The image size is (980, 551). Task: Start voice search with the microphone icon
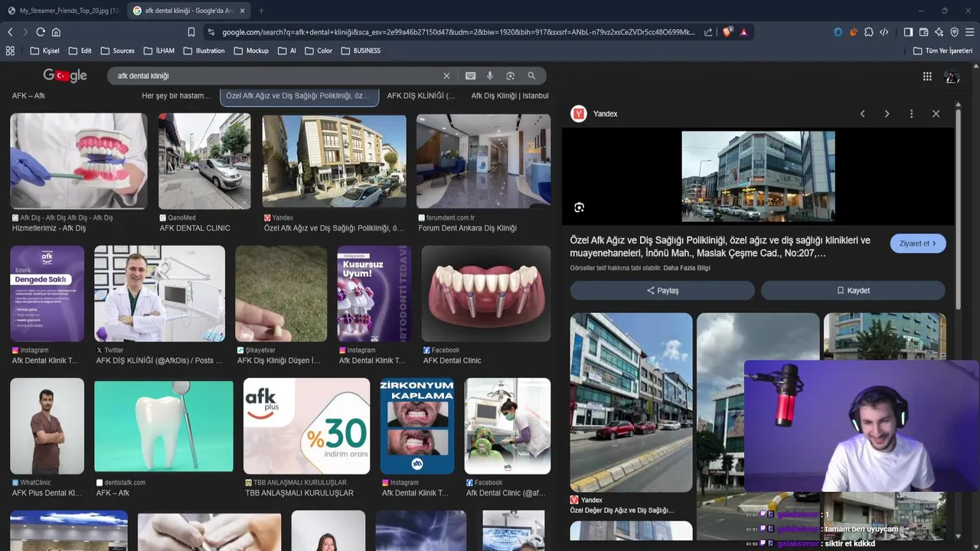click(x=491, y=76)
